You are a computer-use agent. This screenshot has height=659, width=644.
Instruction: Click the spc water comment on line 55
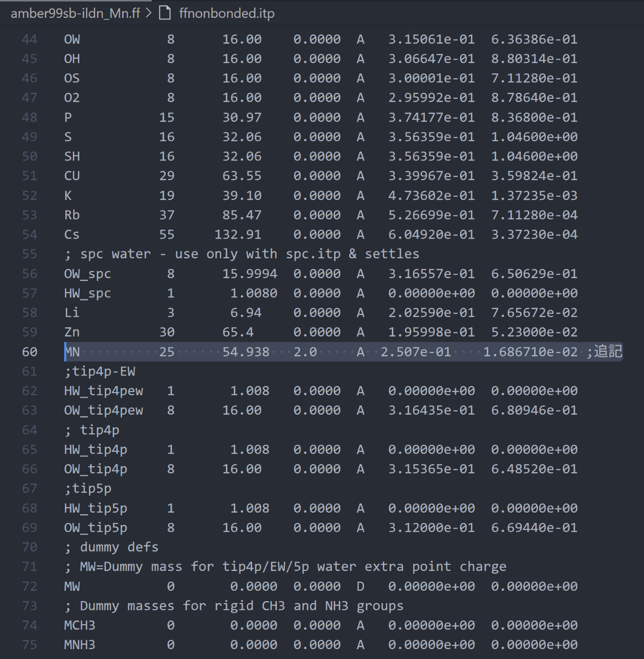point(242,254)
